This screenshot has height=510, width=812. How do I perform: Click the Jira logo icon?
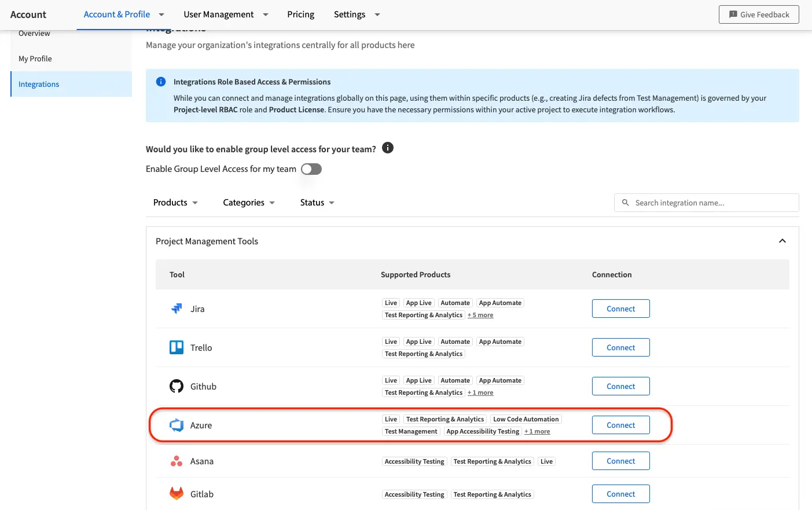(x=177, y=309)
